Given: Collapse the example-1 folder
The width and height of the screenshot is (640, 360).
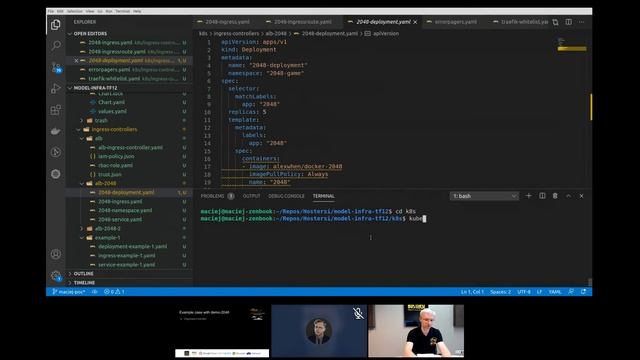Looking at the screenshot, I should tap(107, 238).
